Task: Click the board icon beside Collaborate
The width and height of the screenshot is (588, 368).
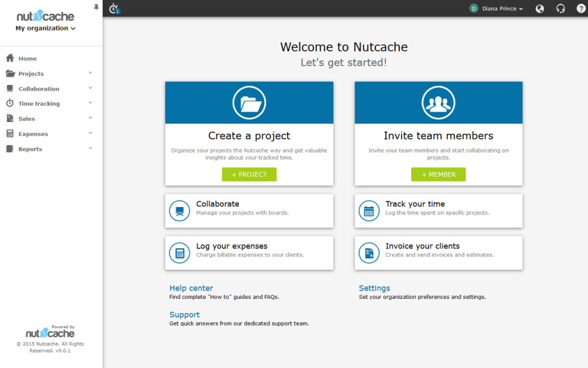Action: (180, 211)
